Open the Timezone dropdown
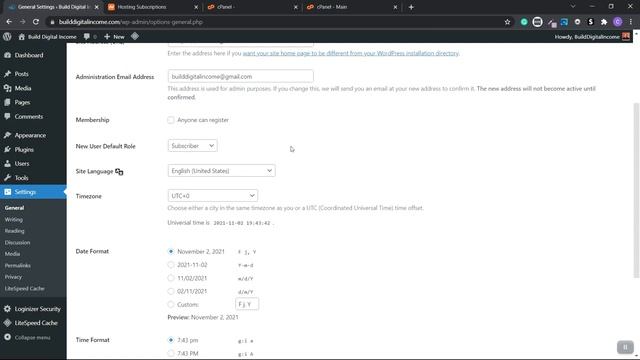Image resolution: width=640 pixels, height=360 pixels. click(212, 196)
